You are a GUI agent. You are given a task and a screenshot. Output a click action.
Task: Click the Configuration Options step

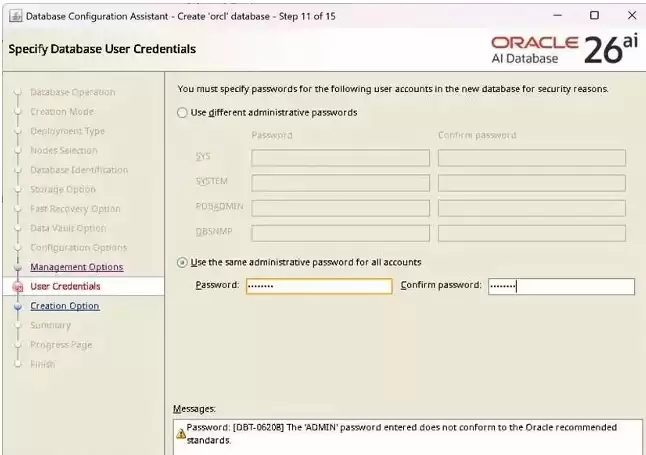79,247
